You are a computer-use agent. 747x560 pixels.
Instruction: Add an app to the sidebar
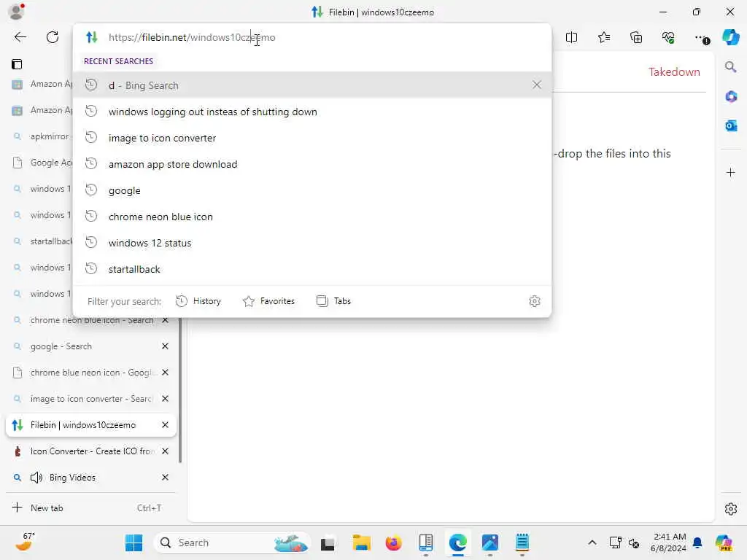[x=730, y=172]
